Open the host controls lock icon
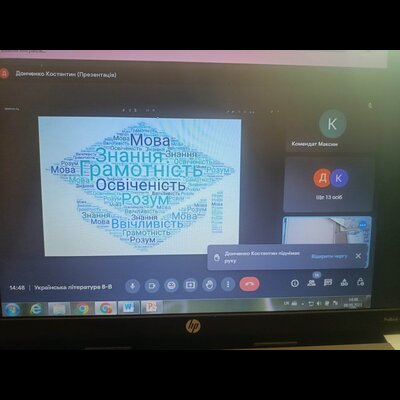This screenshot has width=400, height=400. coord(360,282)
